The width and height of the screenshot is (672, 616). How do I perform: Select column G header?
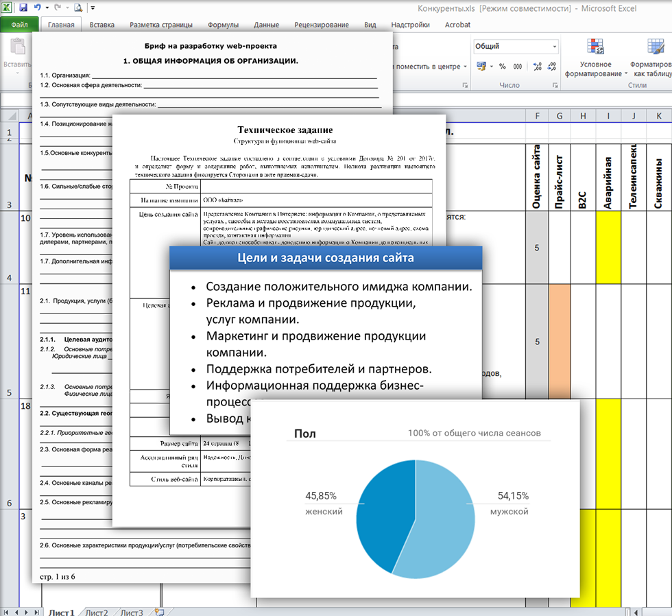pyautogui.click(x=560, y=116)
